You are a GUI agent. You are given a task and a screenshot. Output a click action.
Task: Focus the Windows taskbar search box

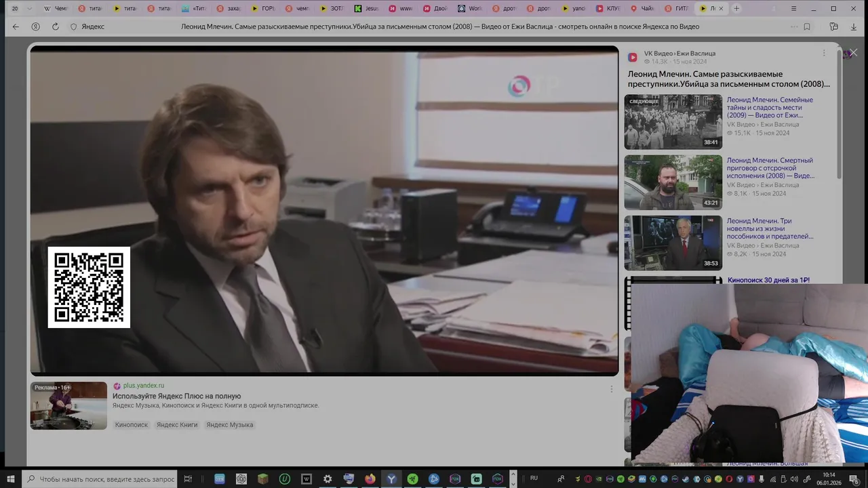pyautogui.click(x=99, y=479)
